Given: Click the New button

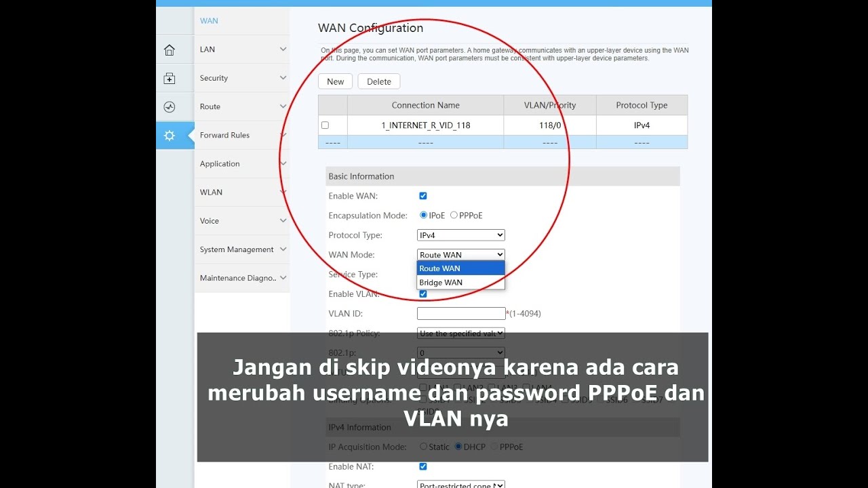Looking at the screenshot, I should click(335, 81).
